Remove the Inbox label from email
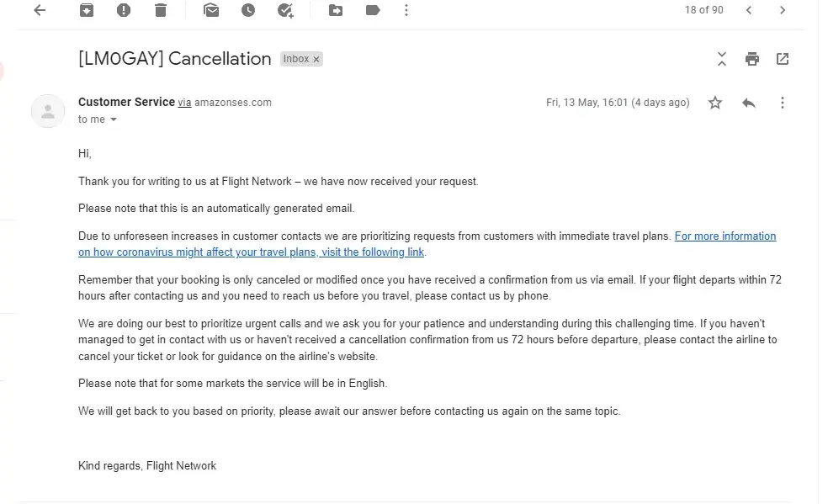This screenshot has width=828, height=504. [x=316, y=60]
